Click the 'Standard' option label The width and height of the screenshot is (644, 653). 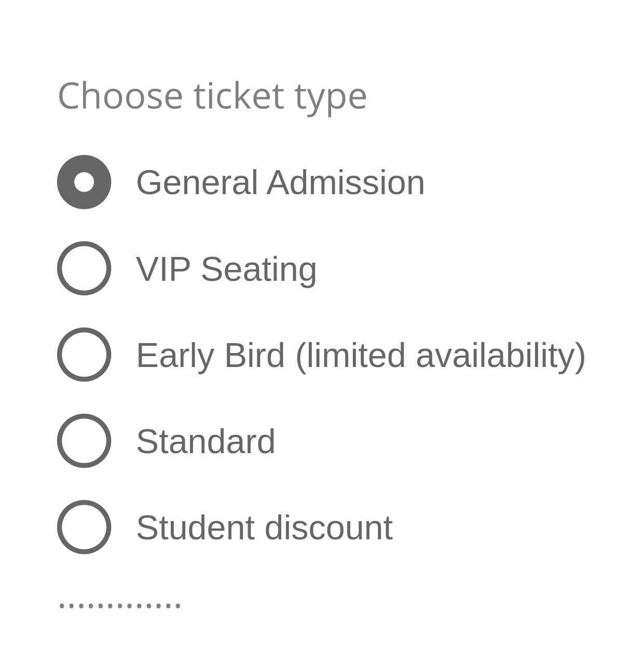pyautogui.click(x=205, y=441)
